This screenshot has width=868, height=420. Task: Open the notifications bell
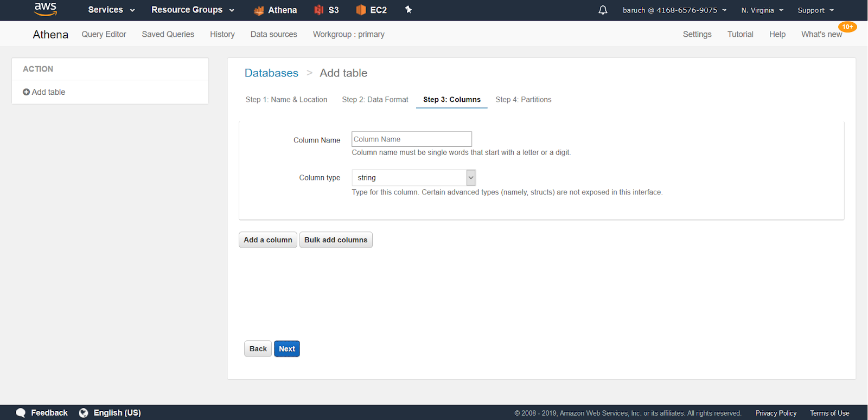click(x=603, y=10)
